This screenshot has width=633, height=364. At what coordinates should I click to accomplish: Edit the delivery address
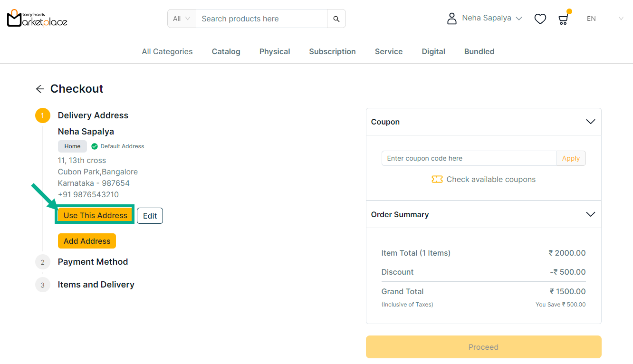[150, 216]
